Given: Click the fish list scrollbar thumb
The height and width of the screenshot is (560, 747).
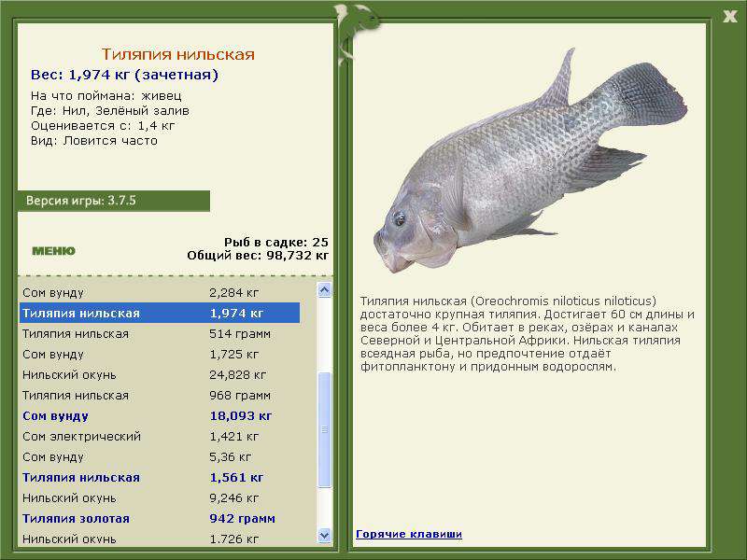Looking at the screenshot, I should point(324,429).
